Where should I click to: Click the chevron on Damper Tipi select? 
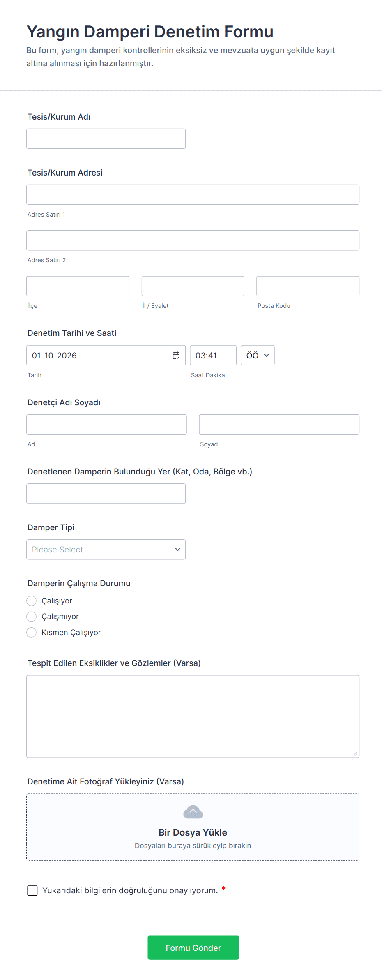point(177,549)
